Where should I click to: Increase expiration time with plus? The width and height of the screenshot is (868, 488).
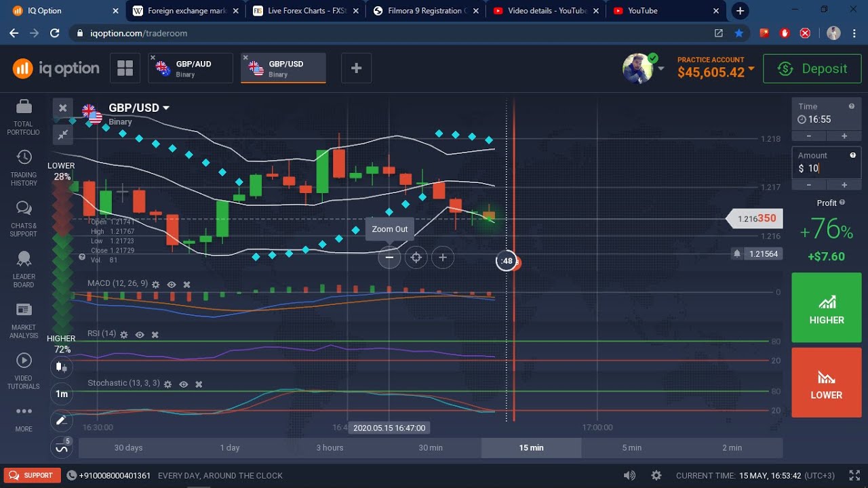pyautogui.click(x=844, y=136)
